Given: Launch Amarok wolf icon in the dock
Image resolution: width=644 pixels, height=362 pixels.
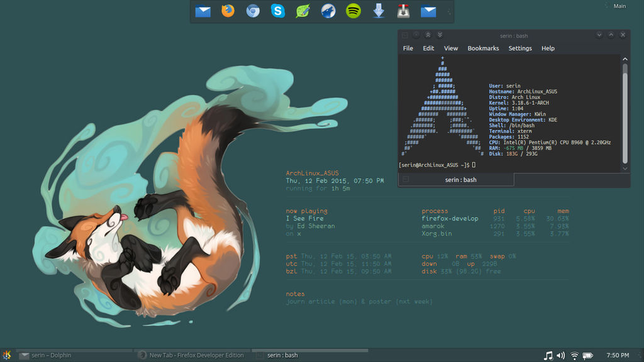Looking at the screenshot, I should 328,11.
